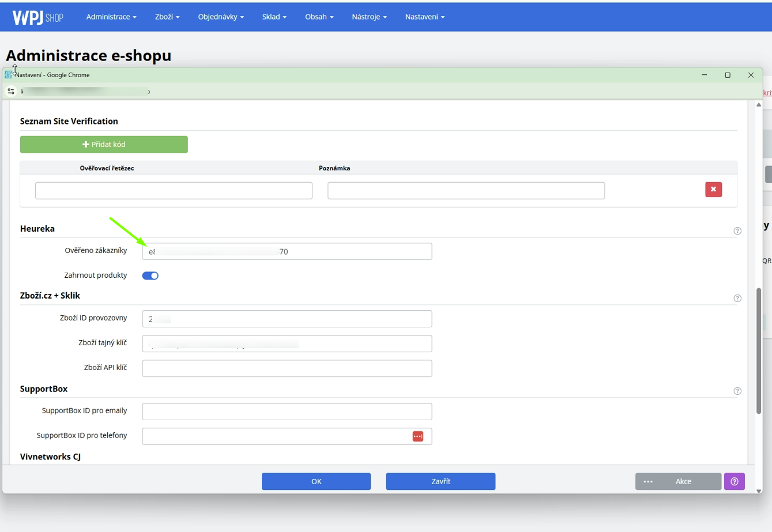Click the Ověřeno zákazníky field
Image resolution: width=772 pixels, height=532 pixels.
pos(287,251)
